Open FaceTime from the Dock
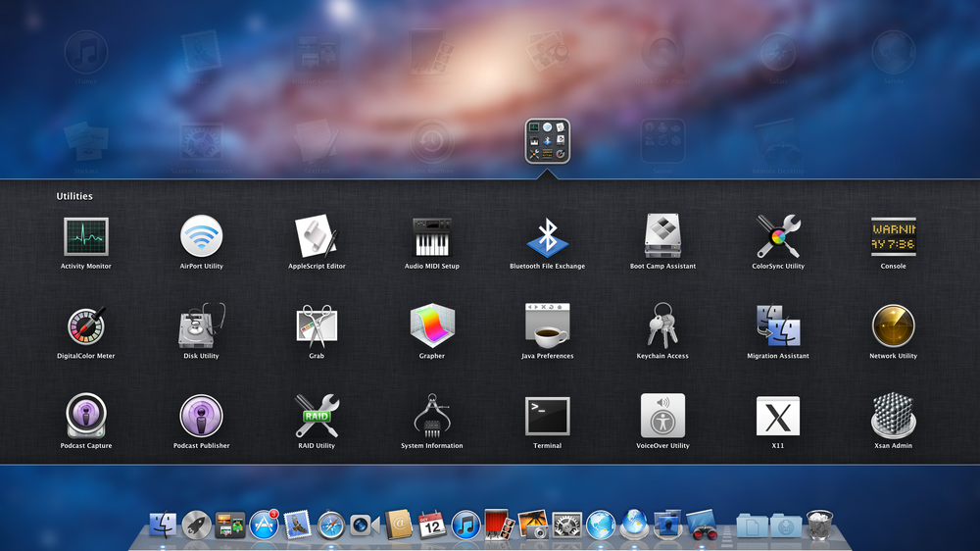Viewport: 980px width, 551px height. [365, 526]
